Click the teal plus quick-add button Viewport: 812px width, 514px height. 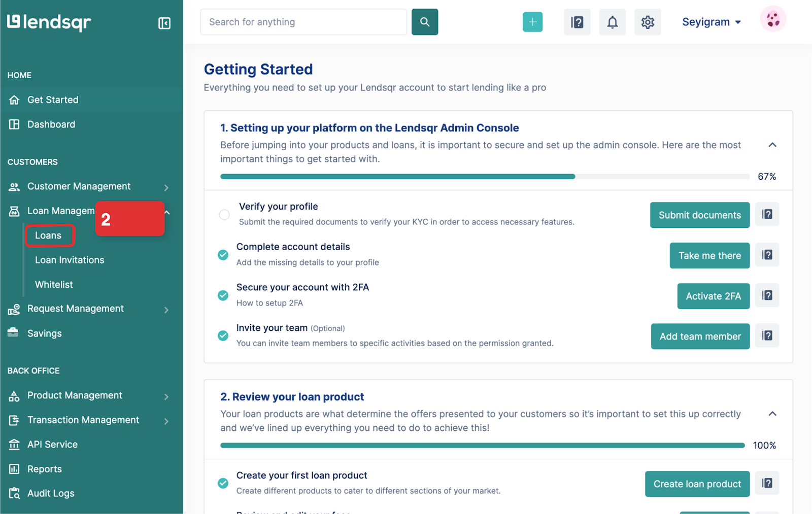[x=532, y=22]
